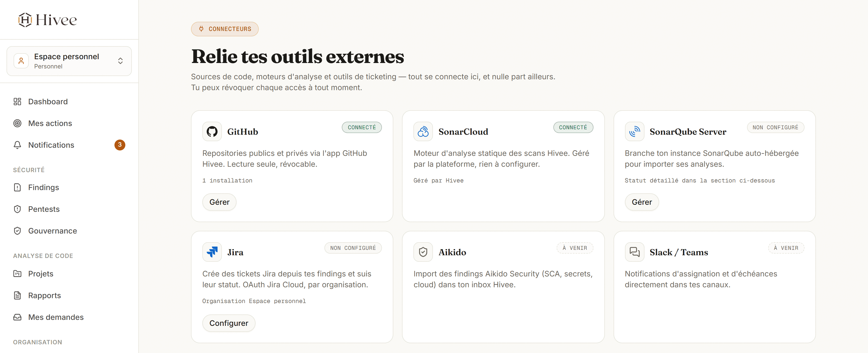The image size is (868, 353).
Task: Click Jira NON CONFIGURÉ badge
Action: (353, 248)
